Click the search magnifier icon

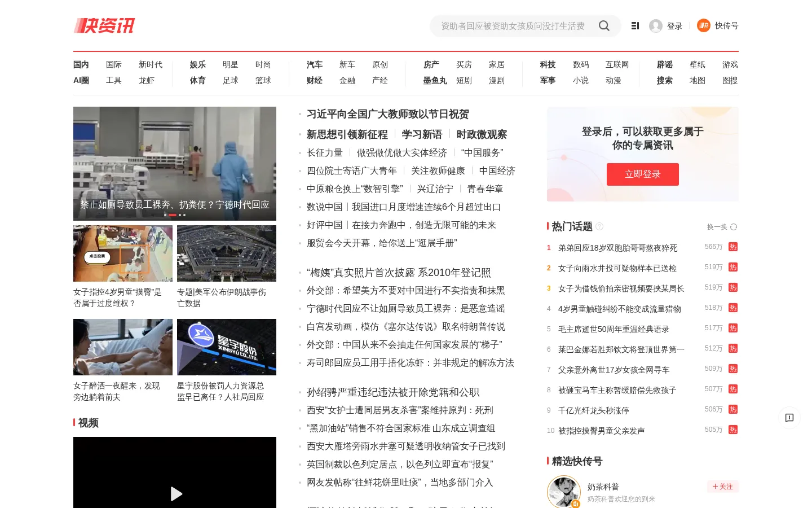coord(604,26)
